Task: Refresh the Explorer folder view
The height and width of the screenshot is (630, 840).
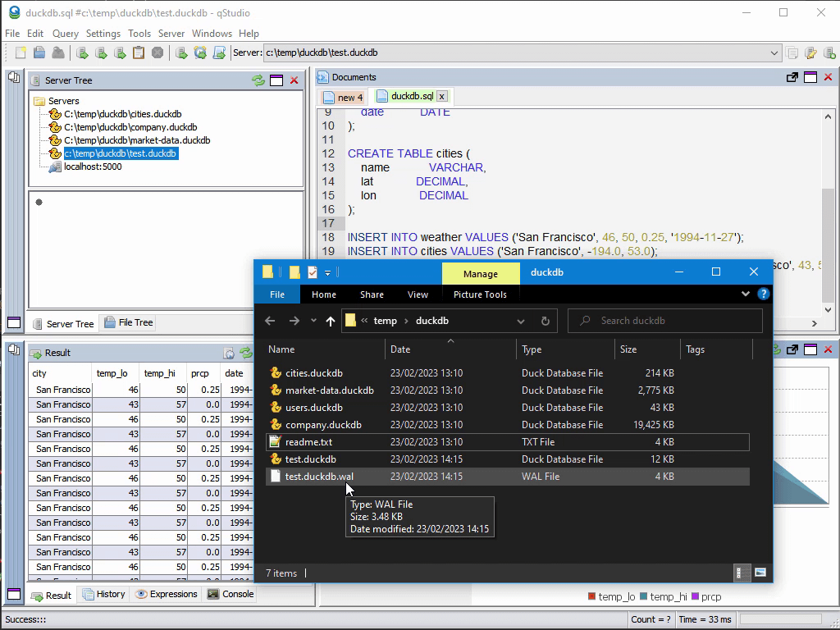Action: coord(545,321)
